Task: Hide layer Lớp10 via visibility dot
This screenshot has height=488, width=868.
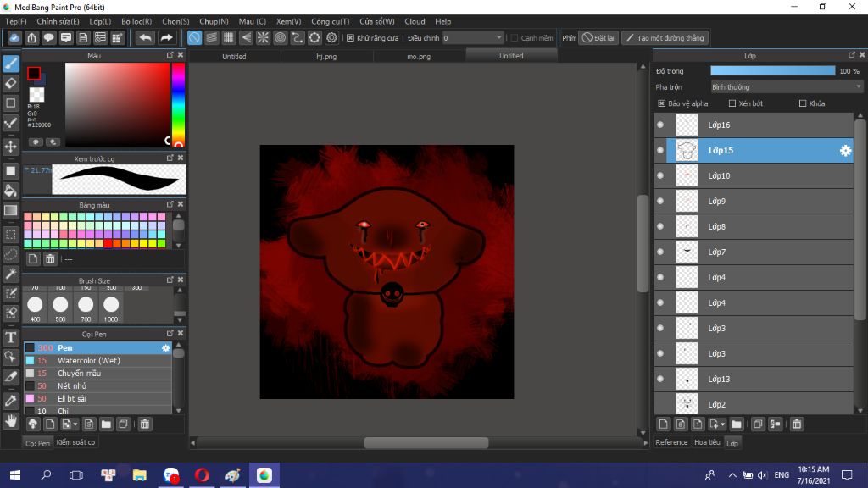Action: click(x=660, y=175)
